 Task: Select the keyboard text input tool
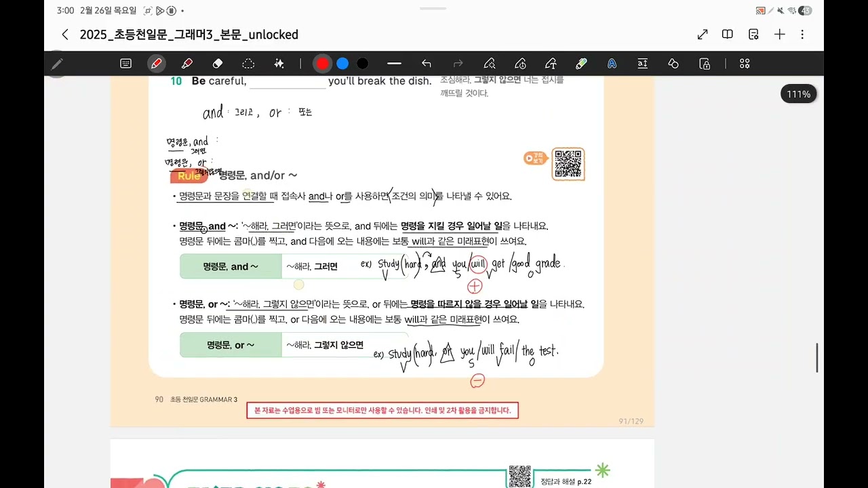[125, 63]
